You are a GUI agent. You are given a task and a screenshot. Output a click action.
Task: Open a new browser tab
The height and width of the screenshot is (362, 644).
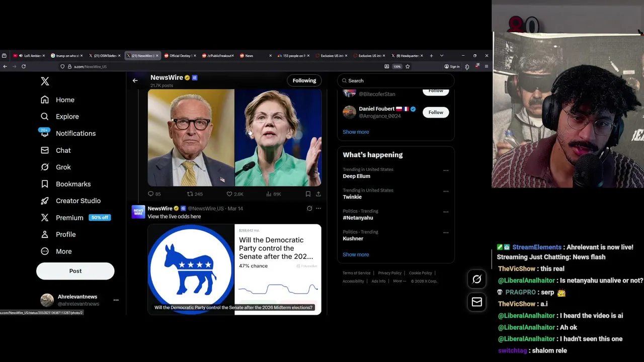point(431,56)
